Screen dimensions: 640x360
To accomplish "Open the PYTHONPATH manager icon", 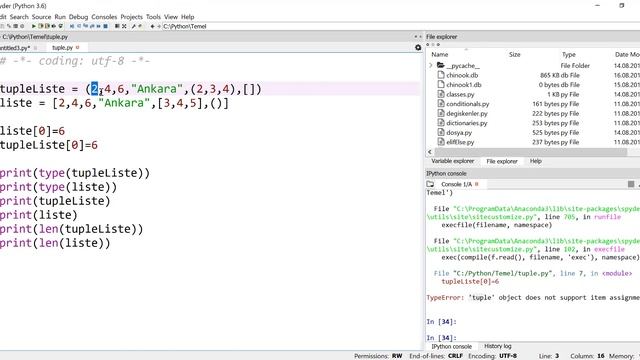I will pos(140,26).
